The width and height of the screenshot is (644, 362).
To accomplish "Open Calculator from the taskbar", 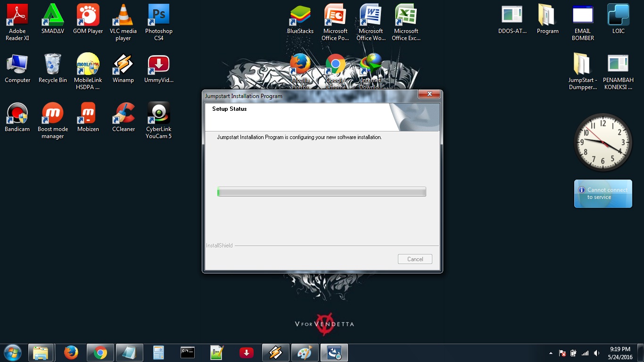I will coord(158,353).
